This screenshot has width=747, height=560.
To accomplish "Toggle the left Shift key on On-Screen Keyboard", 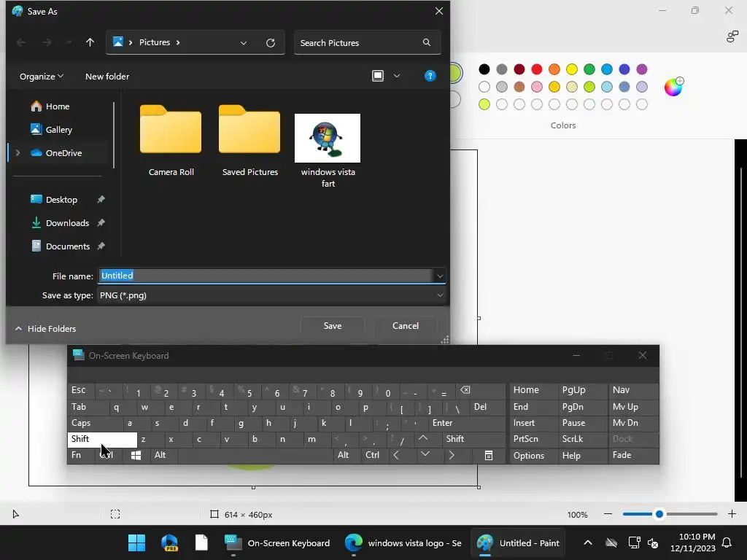I will point(102,439).
